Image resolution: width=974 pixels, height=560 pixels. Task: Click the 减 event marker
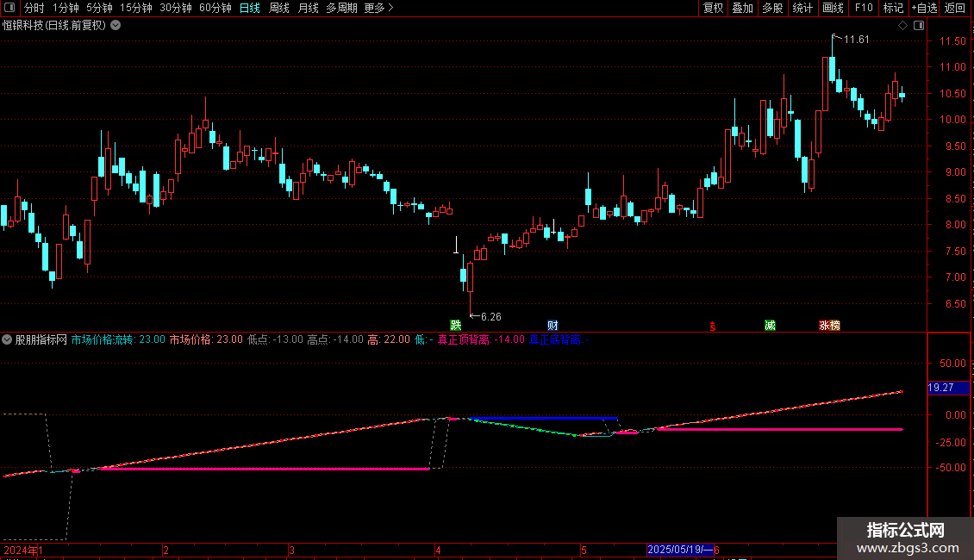pos(771,326)
